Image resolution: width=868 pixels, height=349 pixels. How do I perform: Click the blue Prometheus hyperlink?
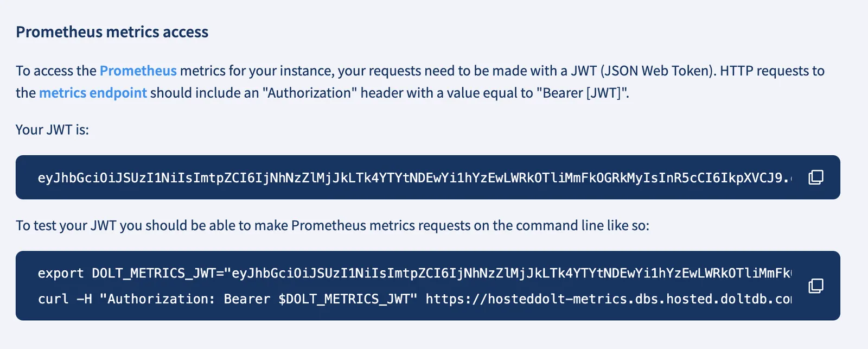point(137,71)
